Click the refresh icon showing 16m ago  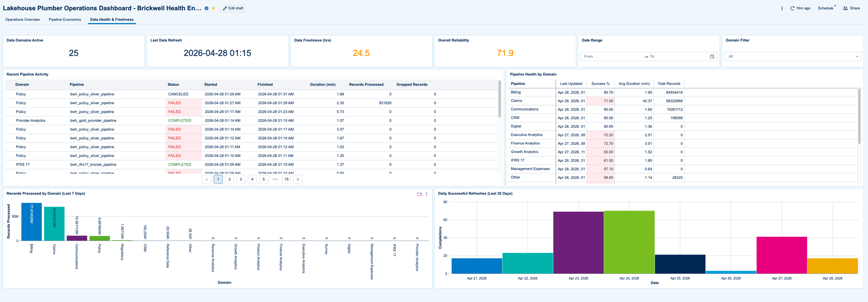pos(792,8)
